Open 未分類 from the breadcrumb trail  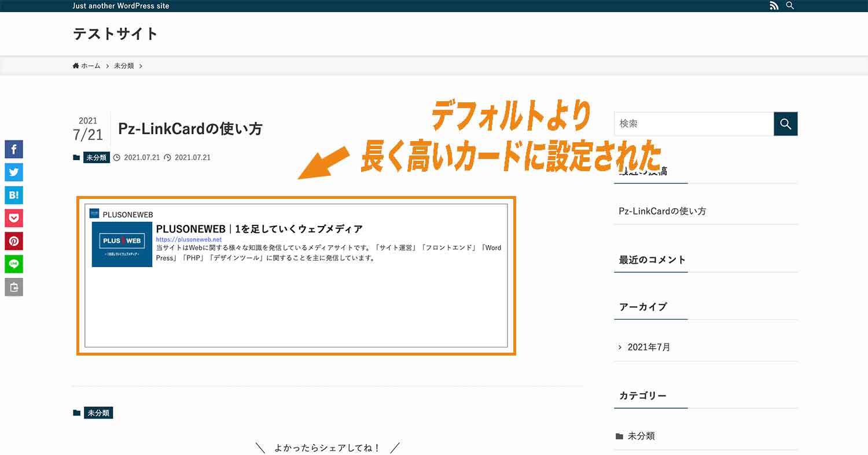(123, 65)
